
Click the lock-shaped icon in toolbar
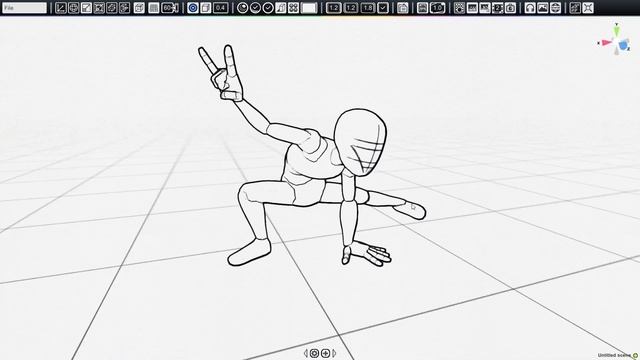[402, 8]
